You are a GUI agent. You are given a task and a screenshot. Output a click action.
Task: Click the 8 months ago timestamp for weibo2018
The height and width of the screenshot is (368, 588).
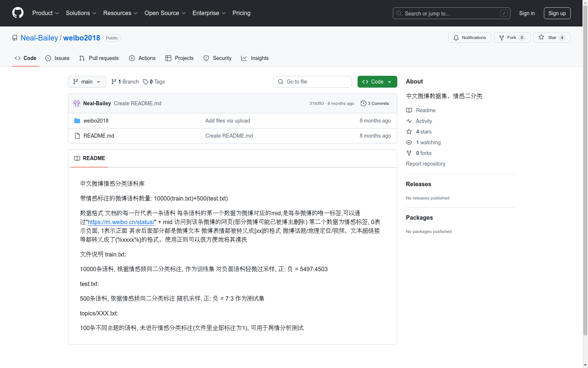click(x=375, y=121)
